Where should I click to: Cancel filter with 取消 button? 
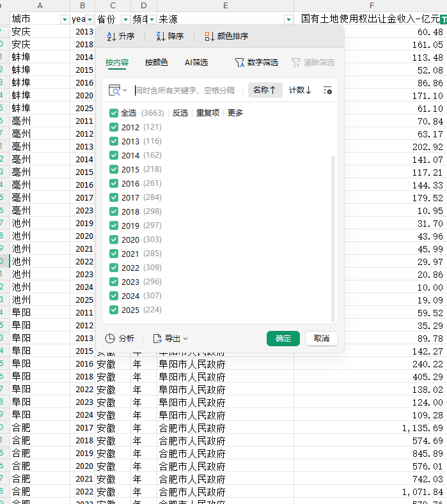[x=322, y=339]
